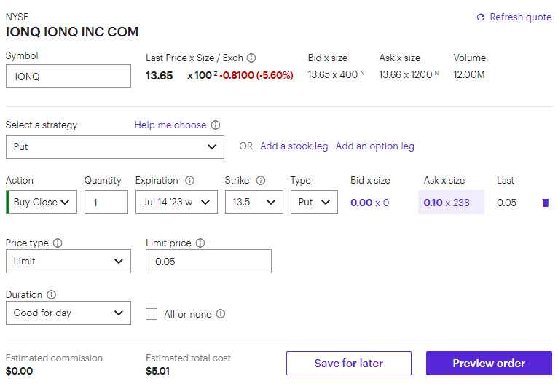Viewport: 558px width, 392px height.
Task: Click the Duration info icon
Action: pyautogui.click(x=52, y=295)
